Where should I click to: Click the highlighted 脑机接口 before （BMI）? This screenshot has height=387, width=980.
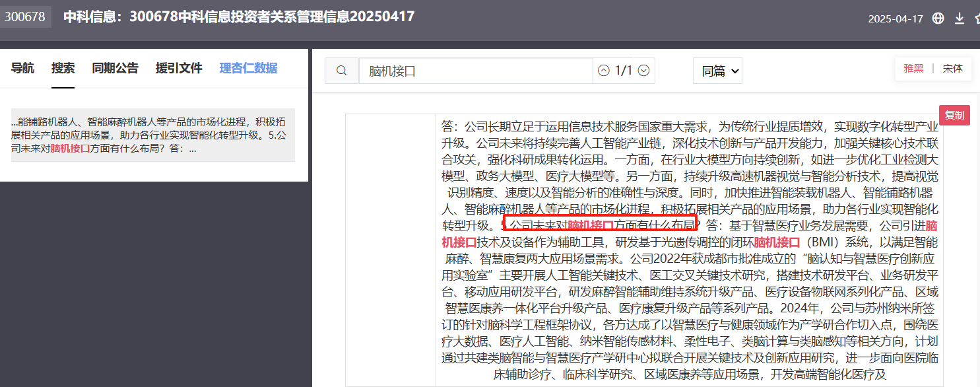click(777, 242)
